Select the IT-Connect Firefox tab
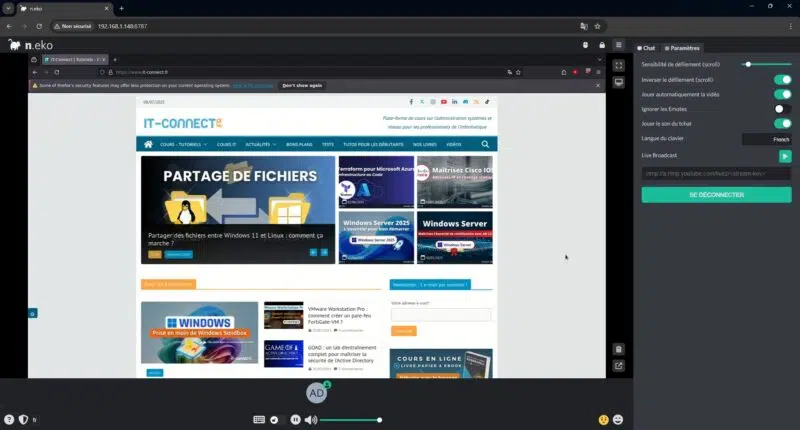Screen dimensions: 800x430 (74, 60)
